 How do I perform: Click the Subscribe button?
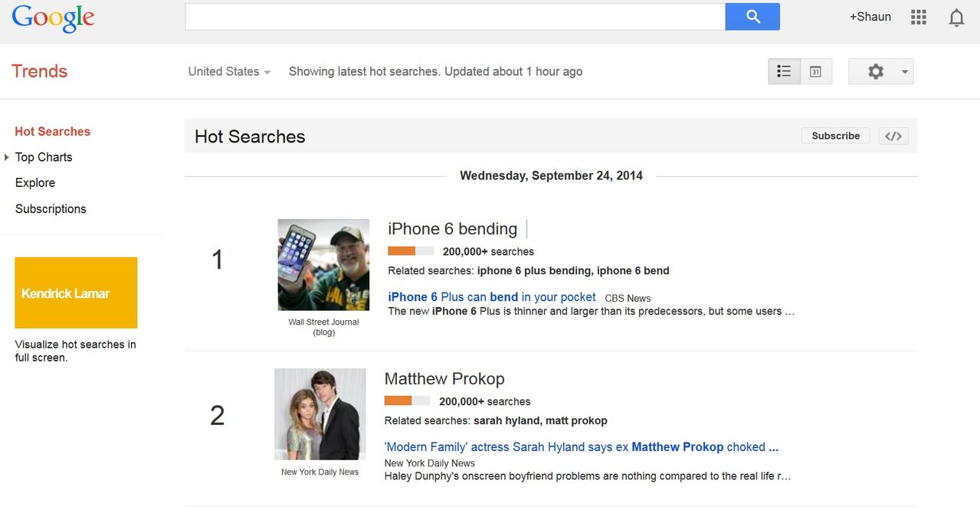pyautogui.click(x=835, y=136)
